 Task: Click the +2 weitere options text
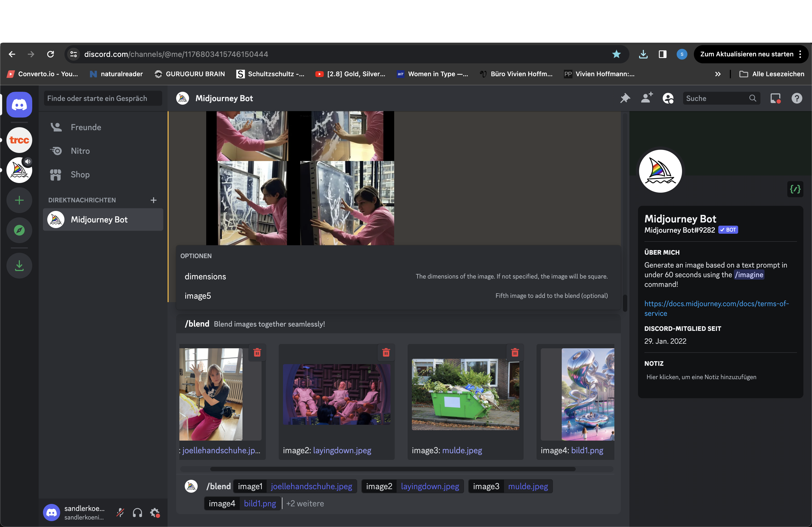(305, 503)
